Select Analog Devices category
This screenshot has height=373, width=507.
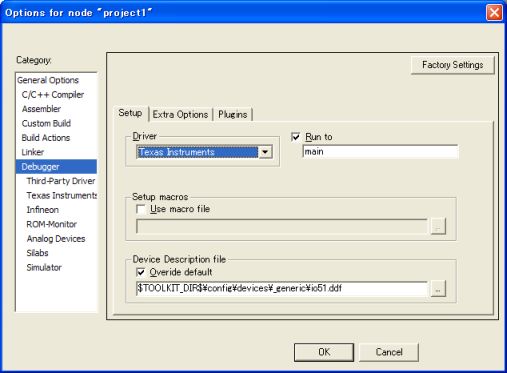point(56,239)
